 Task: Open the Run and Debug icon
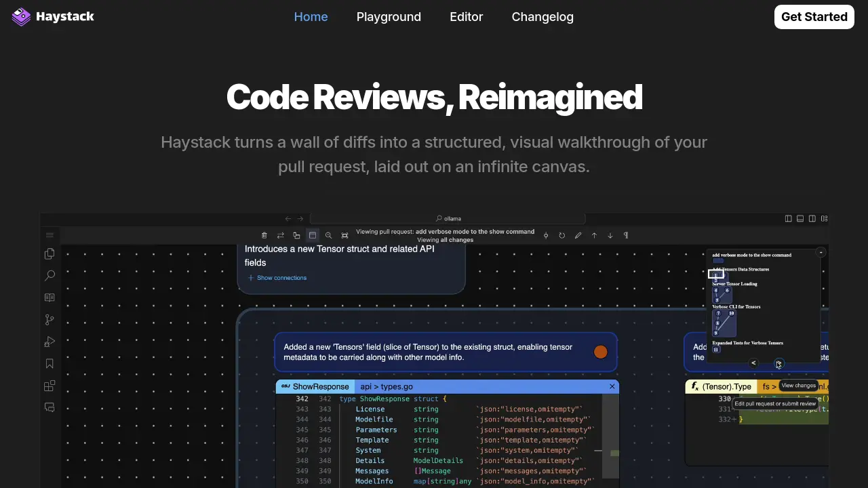50,342
